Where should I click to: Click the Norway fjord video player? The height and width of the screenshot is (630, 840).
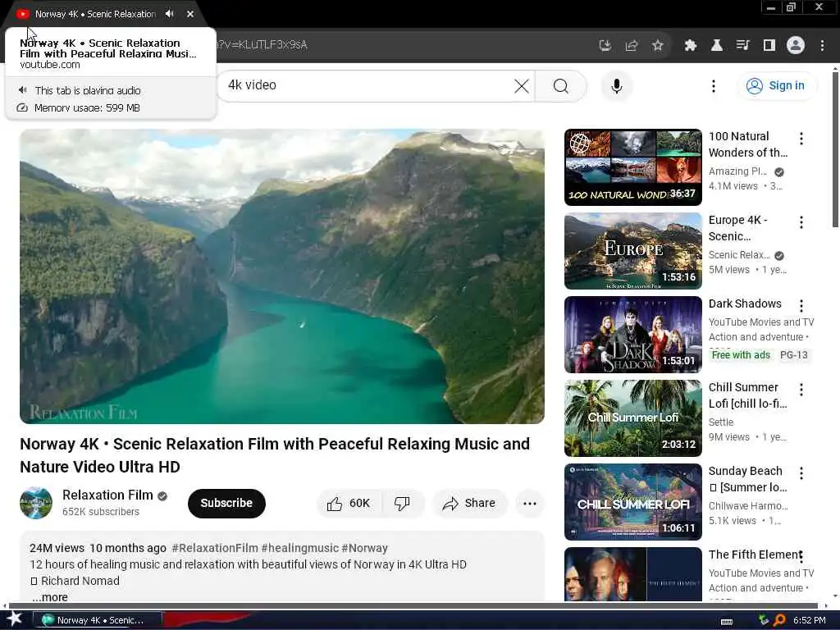pyautogui.click(x=282, y=276)
